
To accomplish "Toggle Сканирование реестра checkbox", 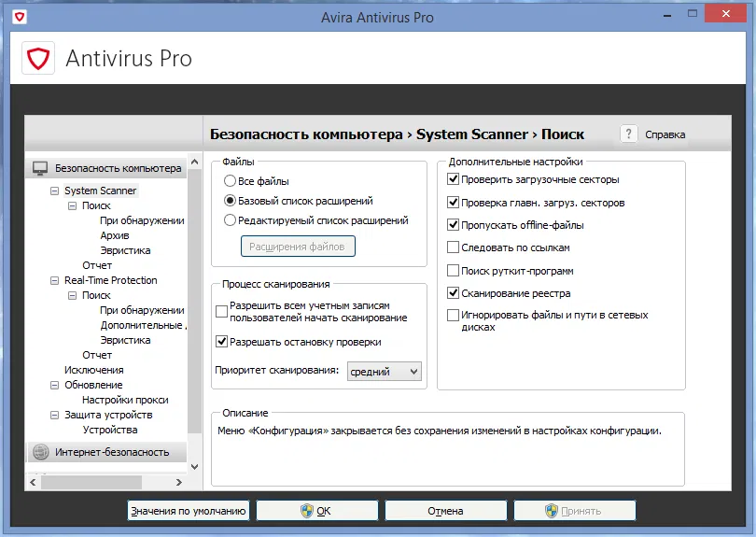I will (x=453, y=293).
